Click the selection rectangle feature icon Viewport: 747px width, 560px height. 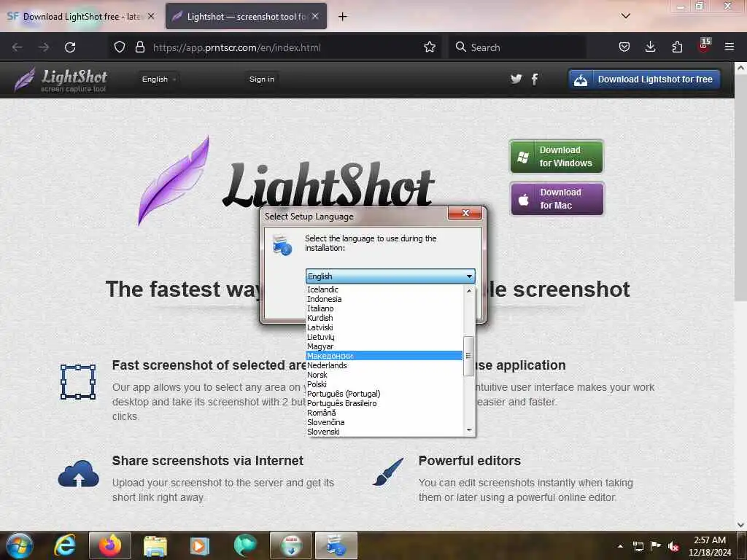click(78, 382)
